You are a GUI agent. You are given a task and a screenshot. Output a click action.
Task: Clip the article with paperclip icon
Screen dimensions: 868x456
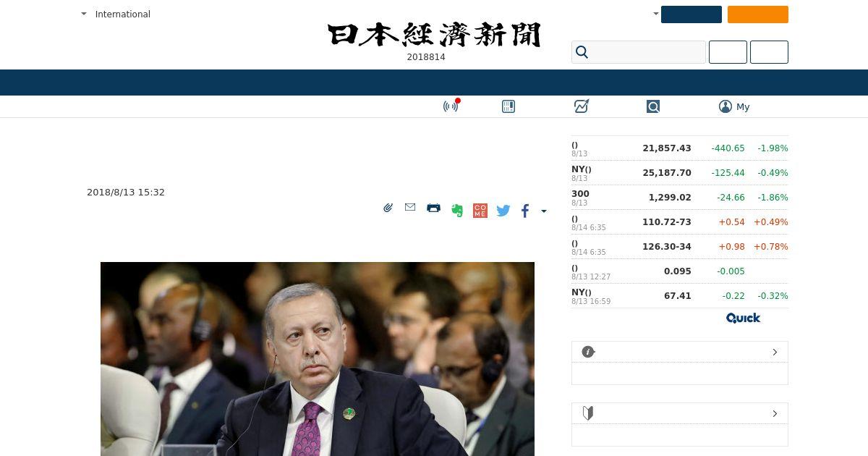point(388,208)
